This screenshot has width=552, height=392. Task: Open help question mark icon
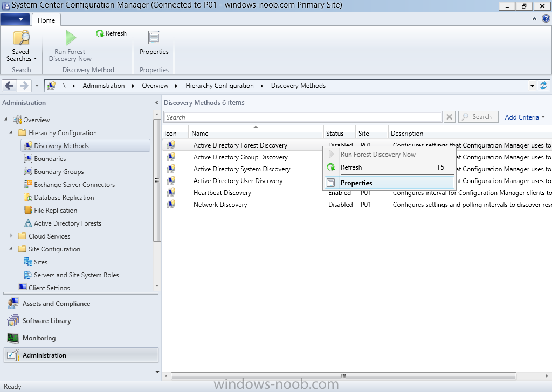[546, 19]
